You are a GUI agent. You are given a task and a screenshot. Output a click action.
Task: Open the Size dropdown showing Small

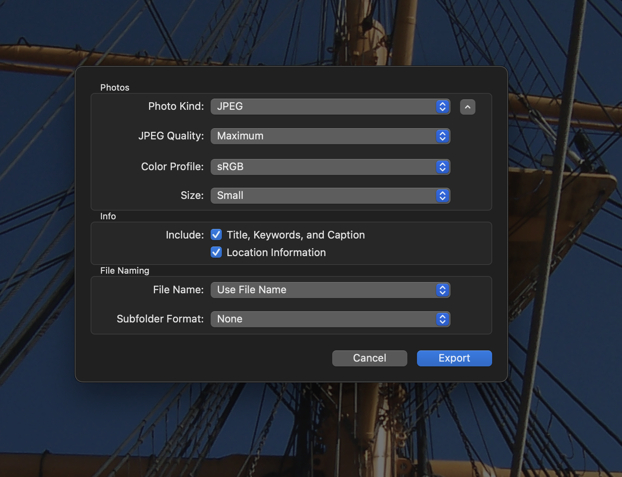(x=322, y=196)
